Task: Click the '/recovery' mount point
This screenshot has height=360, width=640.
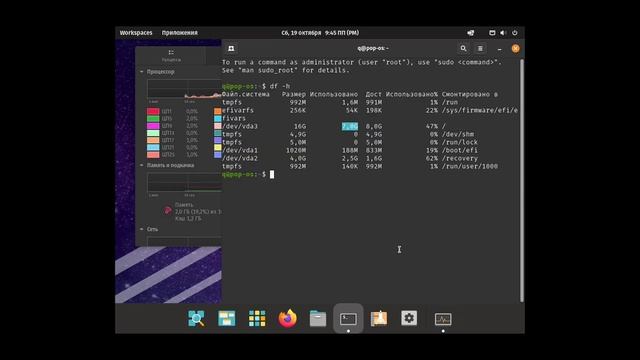Action: pos(460,158)
